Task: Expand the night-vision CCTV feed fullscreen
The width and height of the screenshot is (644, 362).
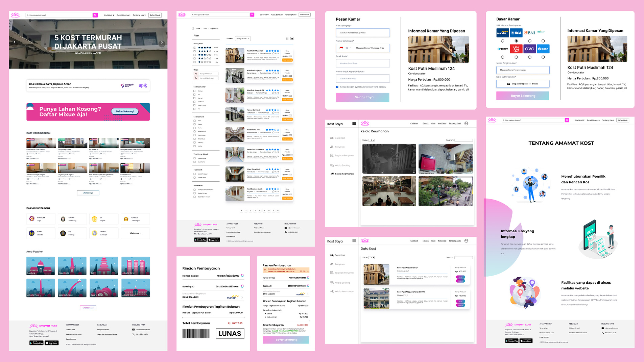Action: 414,172
